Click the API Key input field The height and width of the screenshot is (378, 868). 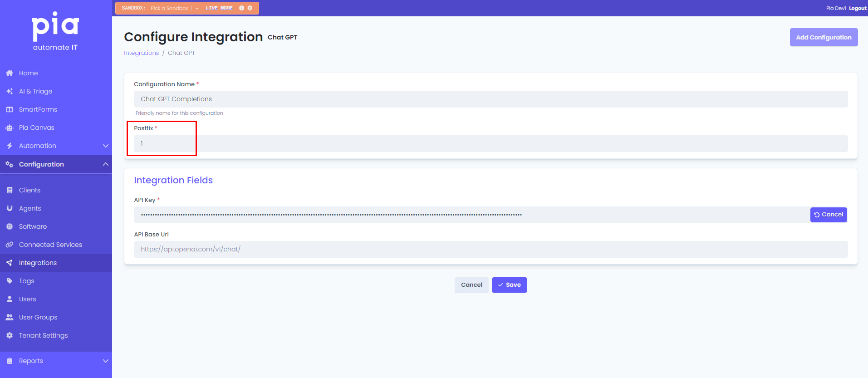(471, 215)
